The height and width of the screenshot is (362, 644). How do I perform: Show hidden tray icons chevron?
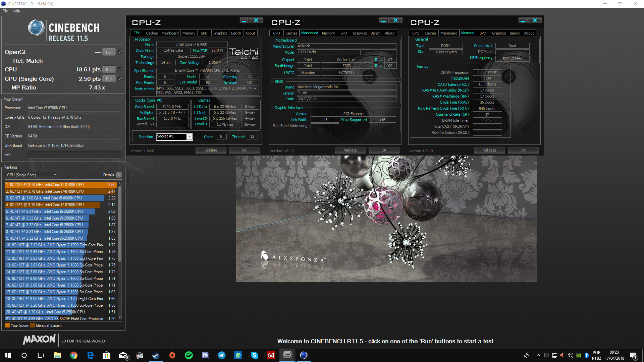pos(538,355)
